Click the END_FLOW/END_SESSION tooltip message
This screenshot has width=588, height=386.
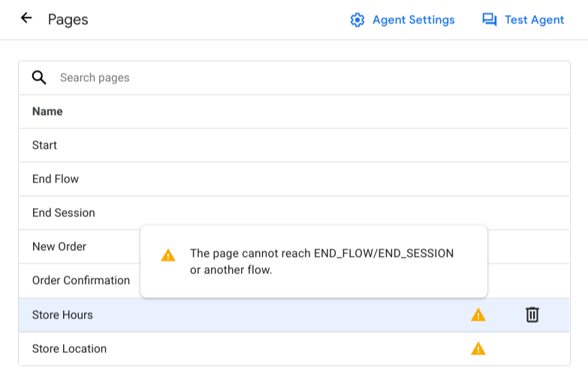point(321,261)
